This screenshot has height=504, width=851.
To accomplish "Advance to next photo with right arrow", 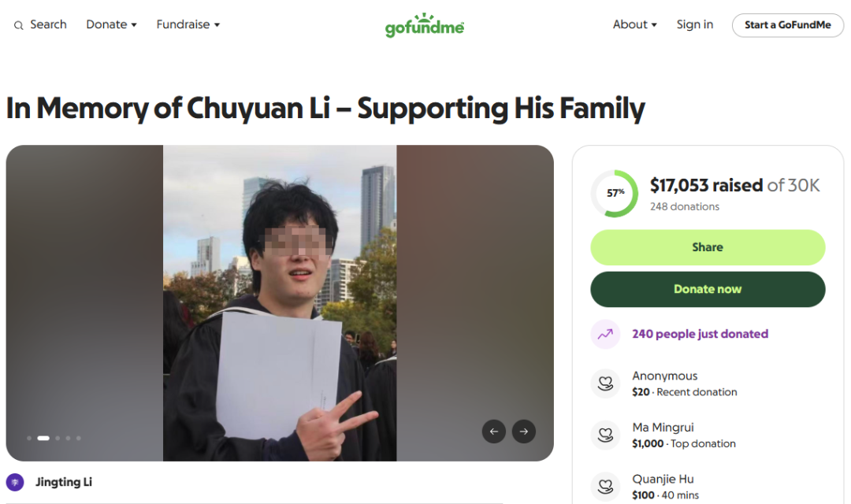I will [524, 432].
